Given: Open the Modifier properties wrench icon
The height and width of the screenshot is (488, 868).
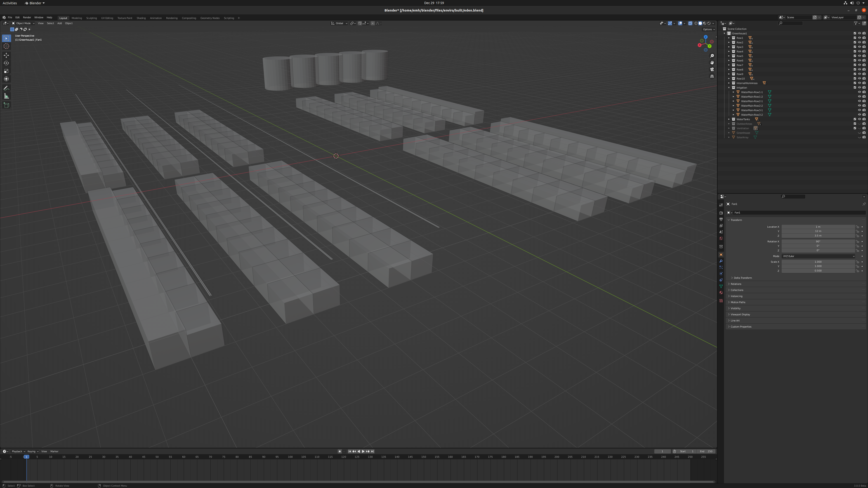Looking at the screenshot, I should (x=721, y=261).
